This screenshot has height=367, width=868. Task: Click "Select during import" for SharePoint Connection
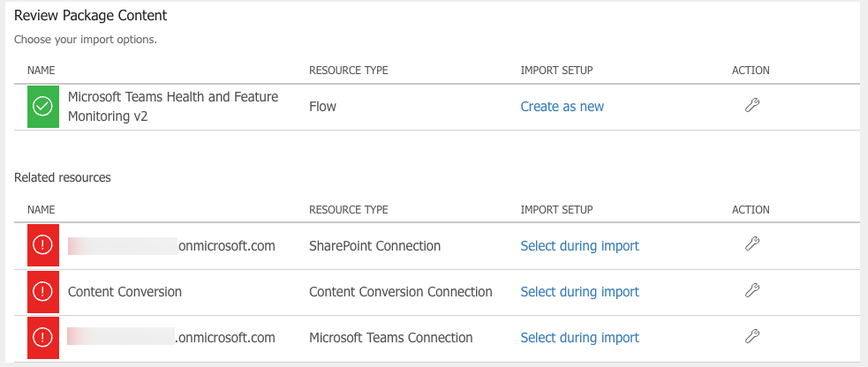tap(579, 246)
